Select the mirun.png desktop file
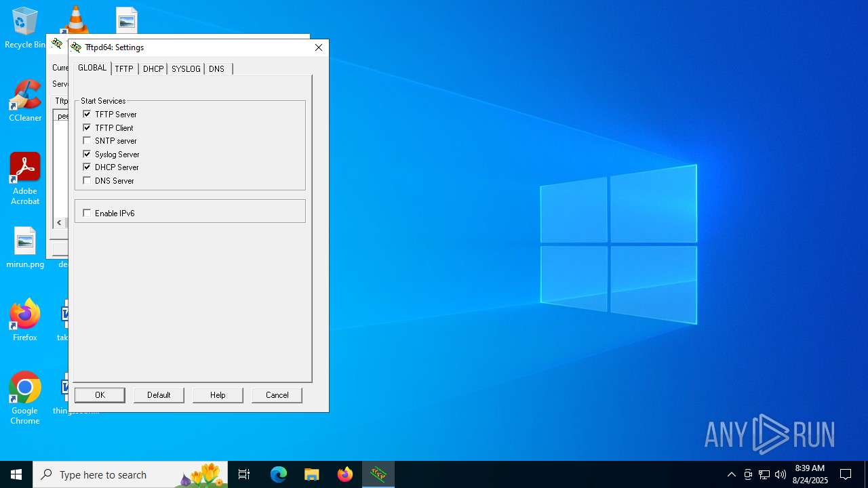868x488 pixels. coord(25,248)
